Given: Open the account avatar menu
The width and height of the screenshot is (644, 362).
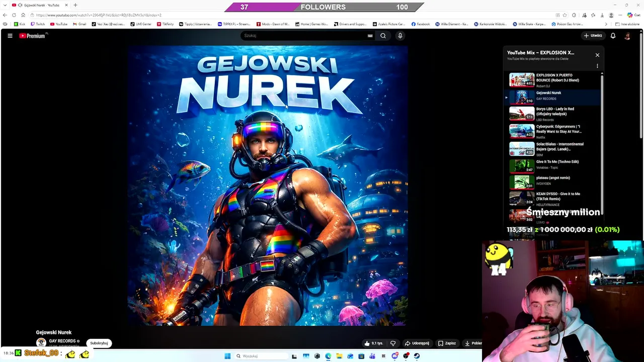Looking at the screenshot, I should pos(627,36).
